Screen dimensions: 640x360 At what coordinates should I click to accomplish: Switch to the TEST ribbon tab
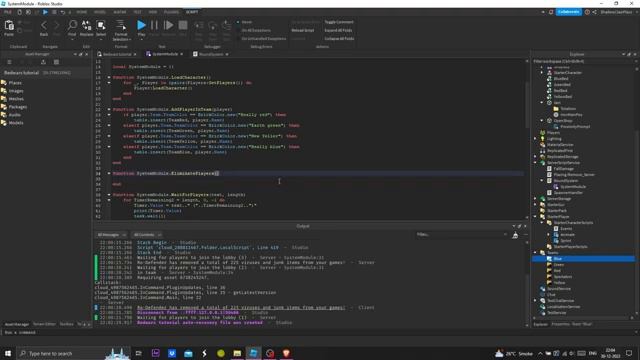click(138, 12)
